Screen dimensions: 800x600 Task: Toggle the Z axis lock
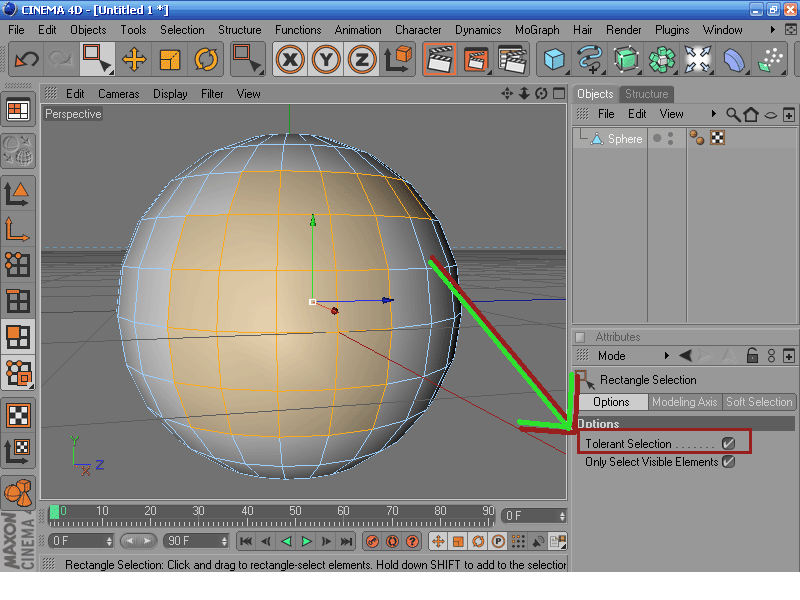click(x=362, y=60)
